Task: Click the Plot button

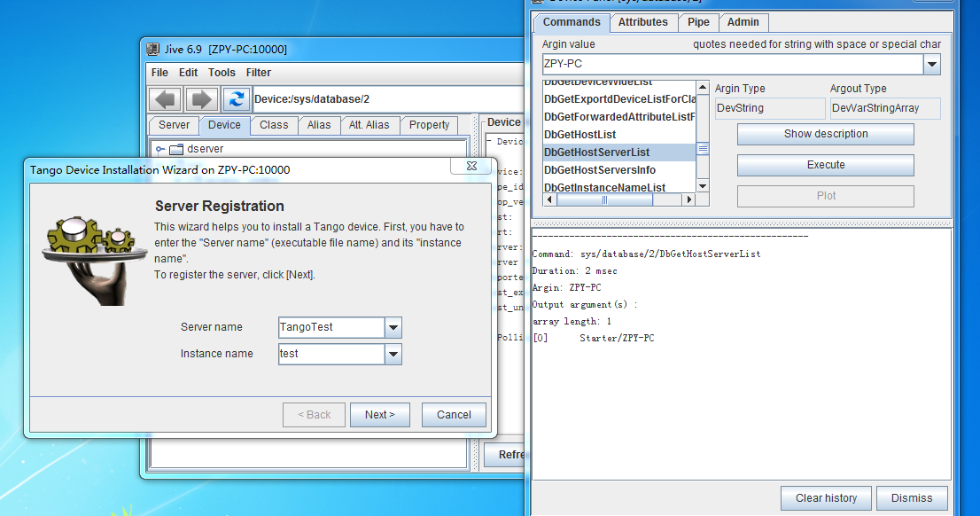Action: (x=826, y=196)
